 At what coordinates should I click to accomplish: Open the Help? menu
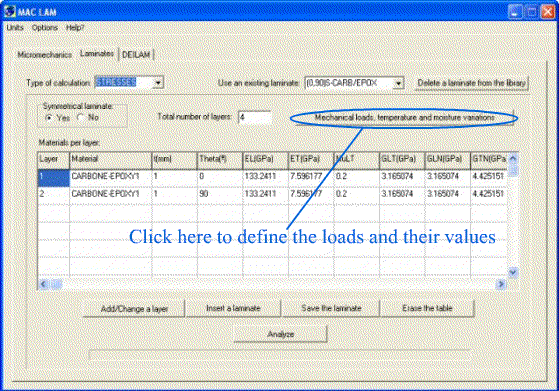[75, 27]
